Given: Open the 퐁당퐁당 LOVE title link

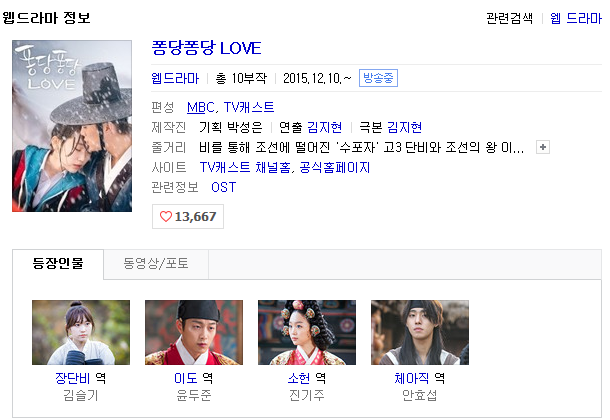Looking at the screenshot, I should (x=206, y=48).
